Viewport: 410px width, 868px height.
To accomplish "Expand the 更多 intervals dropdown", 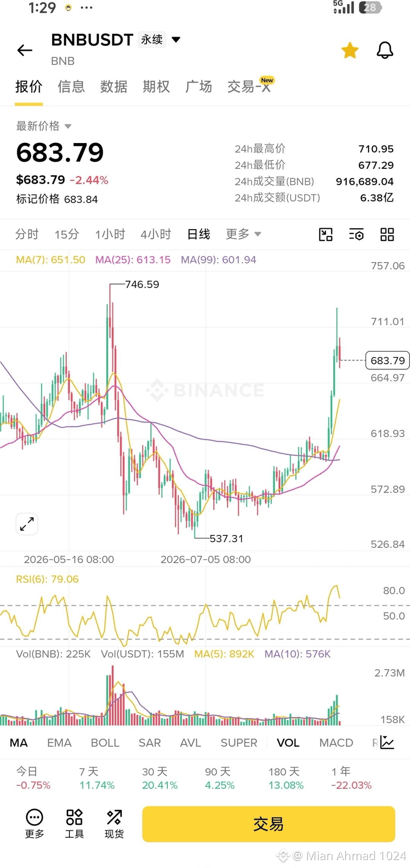I will click(243, 234).
